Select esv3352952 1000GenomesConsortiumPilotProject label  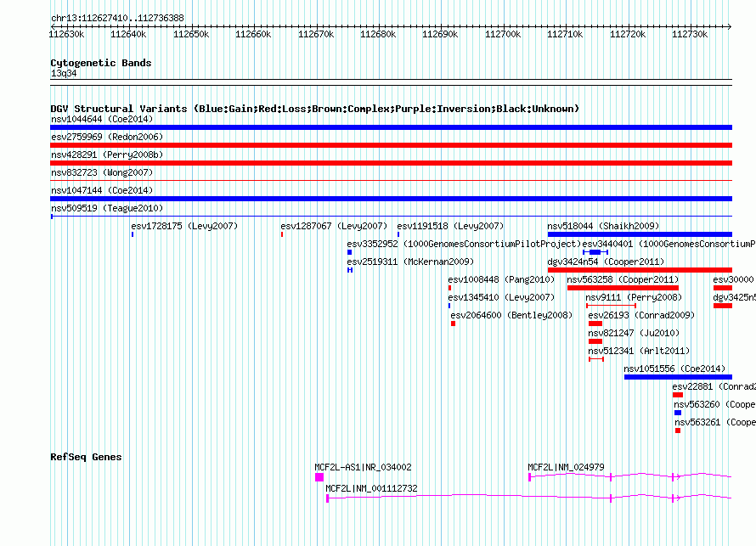[464, 244]
